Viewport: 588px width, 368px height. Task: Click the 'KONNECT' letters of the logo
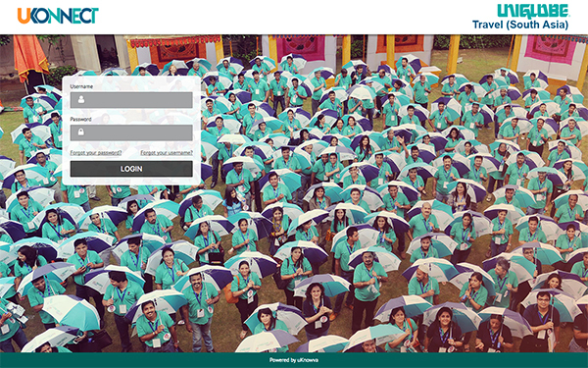(65, 16)
